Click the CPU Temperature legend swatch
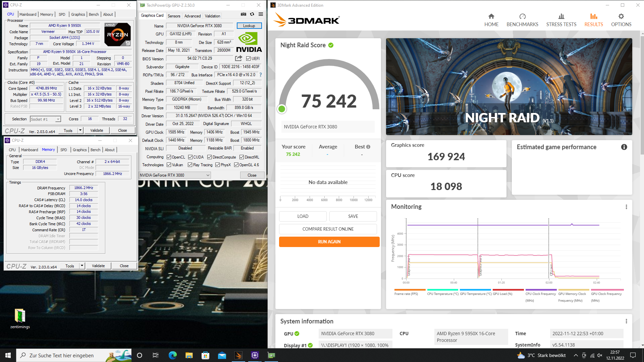The image size is (644, 362). (x=443, y=290)
